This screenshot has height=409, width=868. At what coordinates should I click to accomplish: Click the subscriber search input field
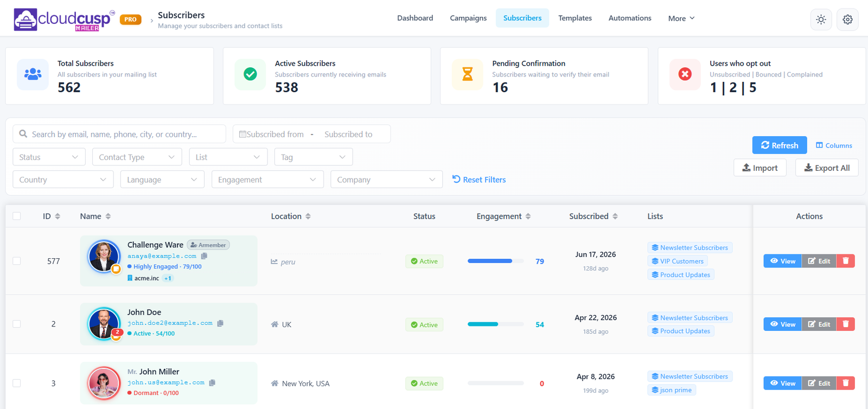pos(119,134)
